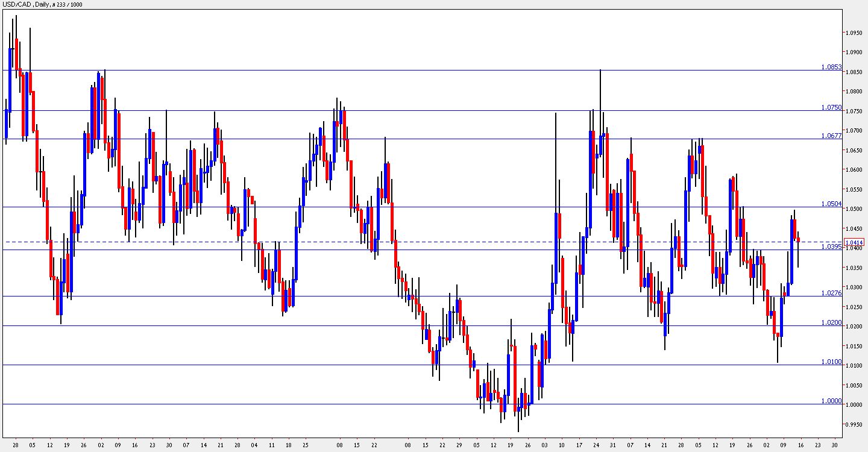Select the blue level label 1.0395
Image resolution: width=868 pixels, height=452 pixels.
coord(831,246)
